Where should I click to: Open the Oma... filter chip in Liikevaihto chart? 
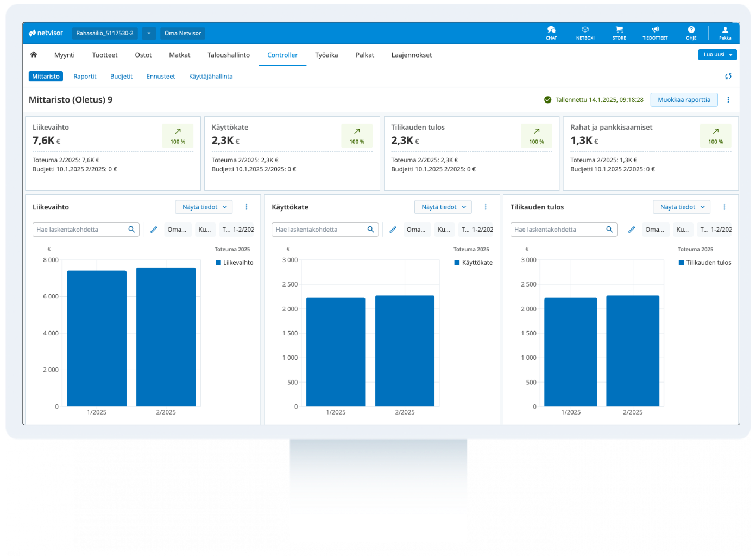pos(177,230)
